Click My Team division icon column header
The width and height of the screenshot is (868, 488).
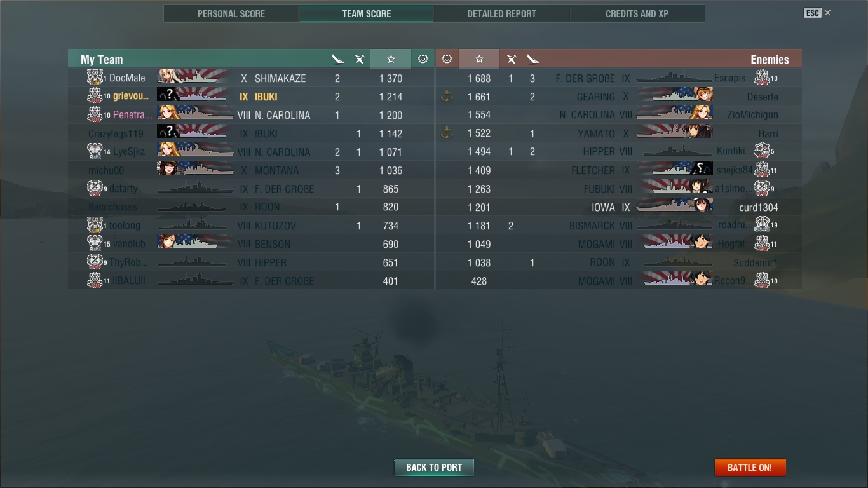point(423,59)
